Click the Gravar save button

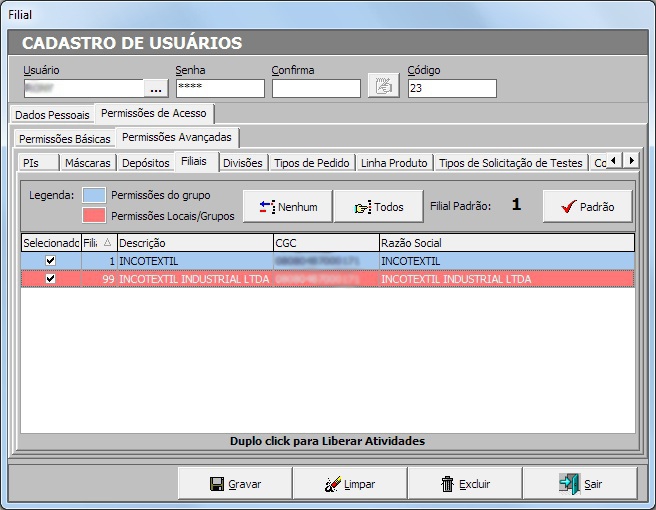tap(235, 483)
